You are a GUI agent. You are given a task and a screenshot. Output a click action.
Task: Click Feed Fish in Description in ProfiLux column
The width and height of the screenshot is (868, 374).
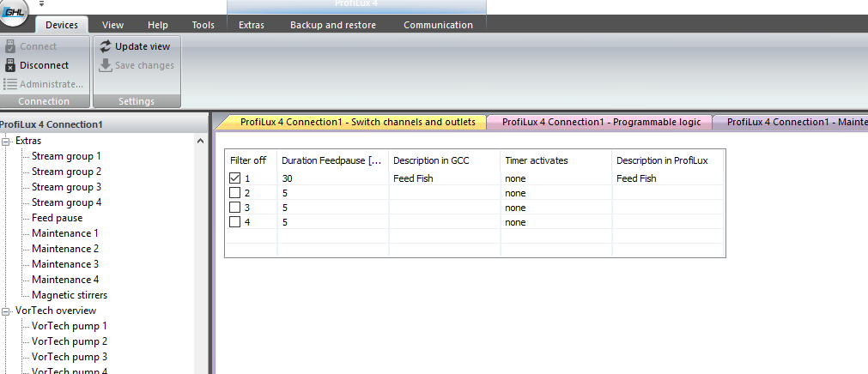click(x=636, y=178)
